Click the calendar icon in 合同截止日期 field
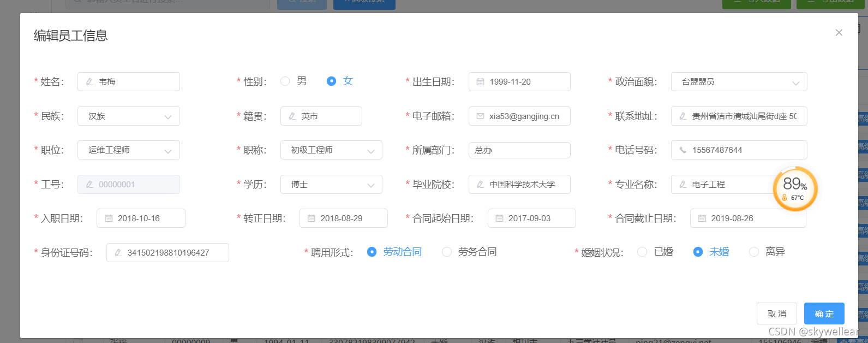 pos(702,218)
